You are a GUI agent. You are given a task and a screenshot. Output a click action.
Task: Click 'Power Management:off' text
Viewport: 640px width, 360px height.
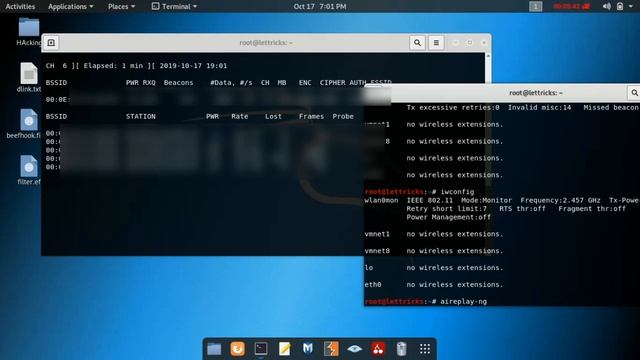pyautogui.click(x=449, y=217)
